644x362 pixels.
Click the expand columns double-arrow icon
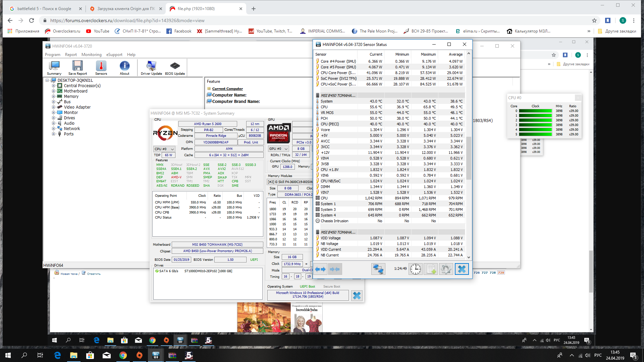point(320,269)
